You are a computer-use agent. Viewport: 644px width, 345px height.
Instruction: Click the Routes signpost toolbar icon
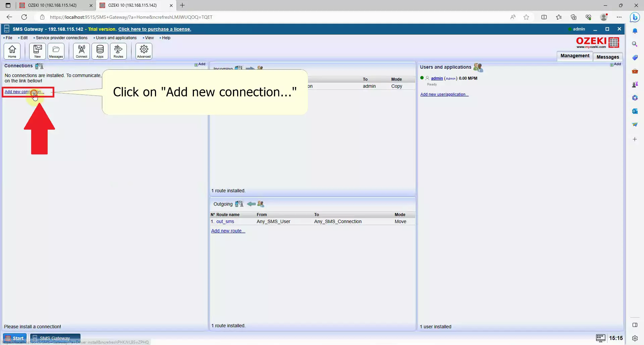pos(118,51)
